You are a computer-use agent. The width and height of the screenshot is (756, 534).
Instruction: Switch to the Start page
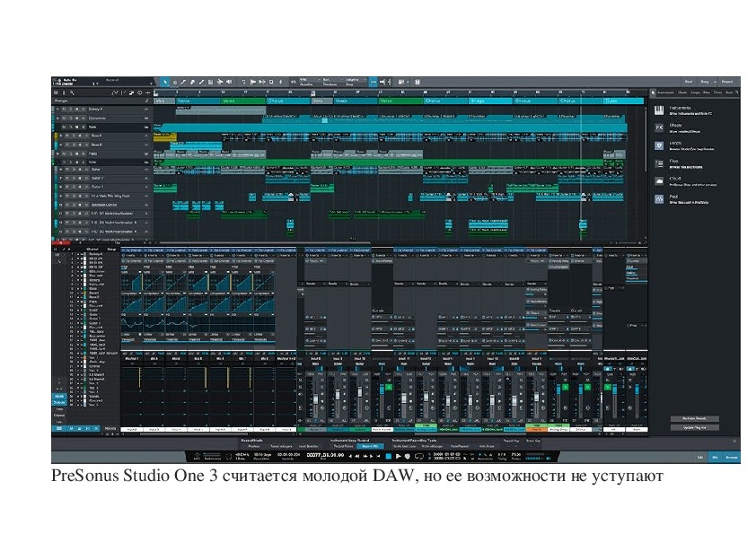[x=689, y=82]
